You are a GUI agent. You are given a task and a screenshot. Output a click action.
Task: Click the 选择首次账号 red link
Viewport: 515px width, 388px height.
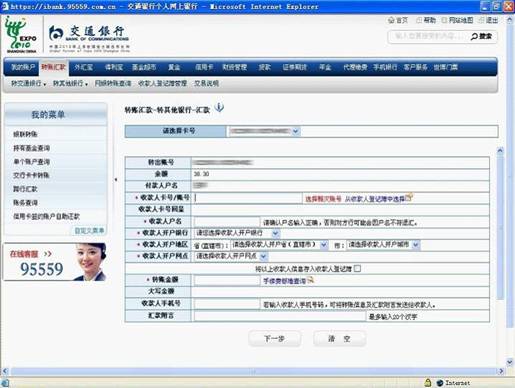tap(323, 199)
